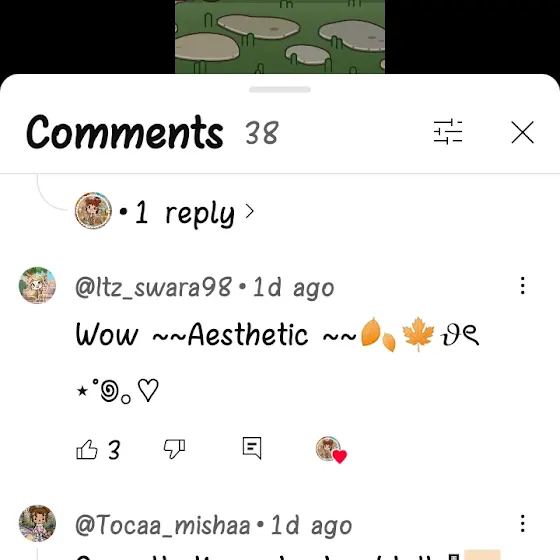Tap the like count 3

coord(114,450)
